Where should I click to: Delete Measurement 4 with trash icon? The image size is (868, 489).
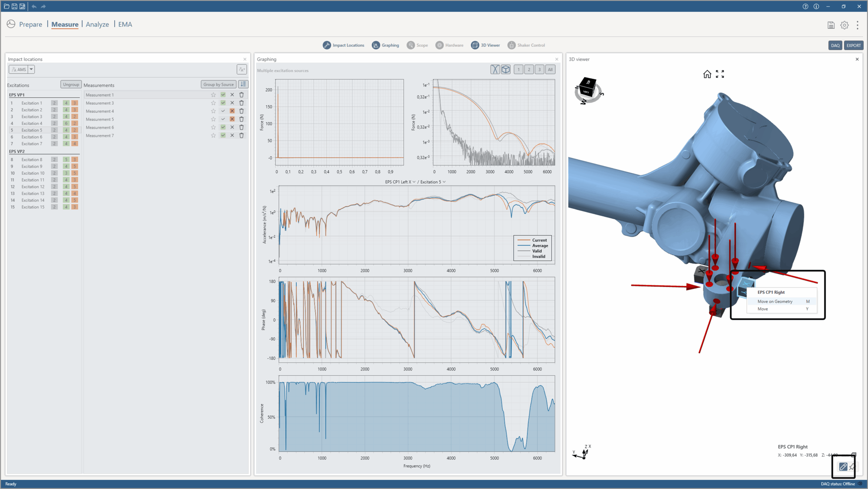click(241, 111)
